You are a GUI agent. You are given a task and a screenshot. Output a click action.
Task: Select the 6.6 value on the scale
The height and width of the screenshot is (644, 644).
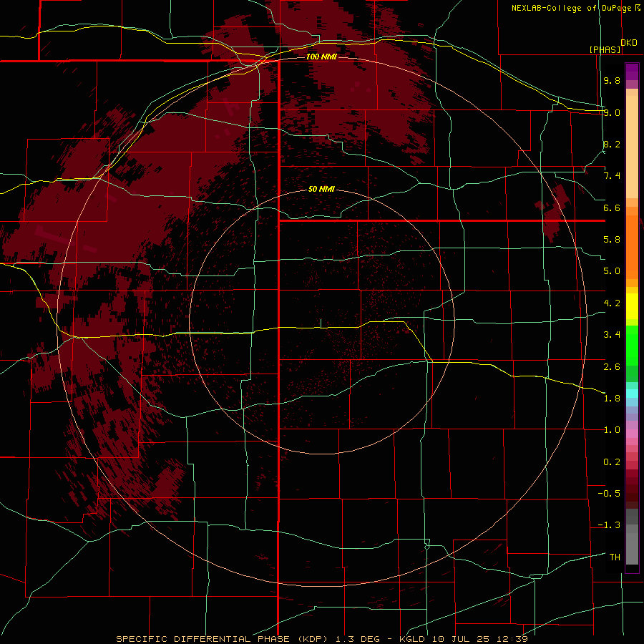pyautogui.click(x=612, y=208)
